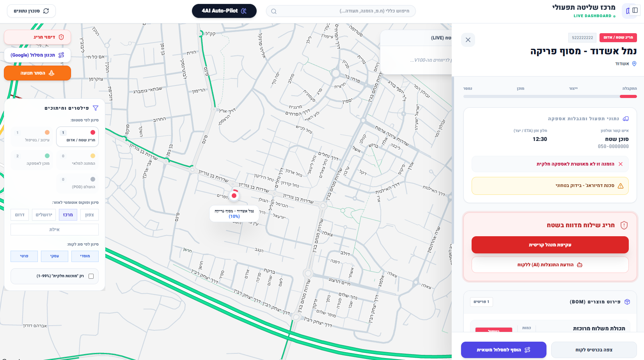
Task: Click the red location marker on the map
Action: tap(234, 195)
